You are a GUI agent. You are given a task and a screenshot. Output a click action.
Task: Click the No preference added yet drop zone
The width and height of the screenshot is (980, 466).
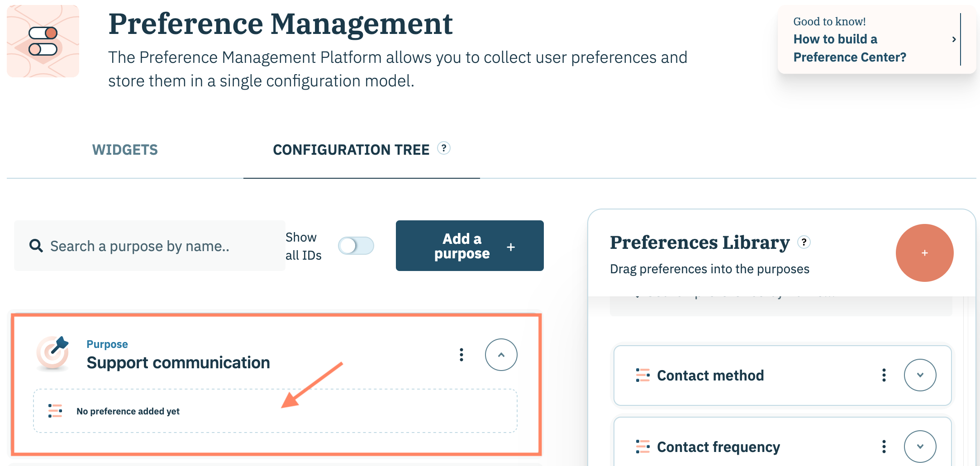275,411
